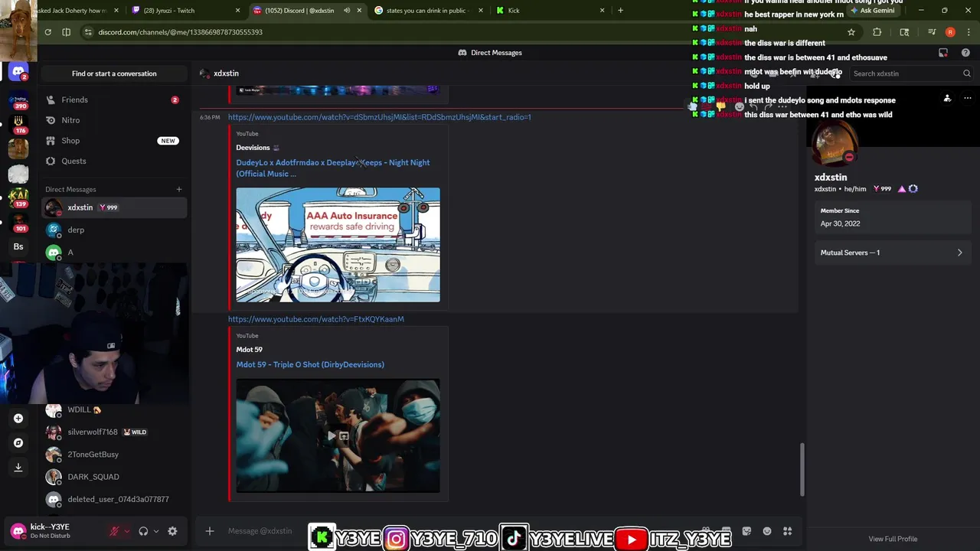
Task: Click the Download Apps arrow icon
Action: tap(18, 467)
